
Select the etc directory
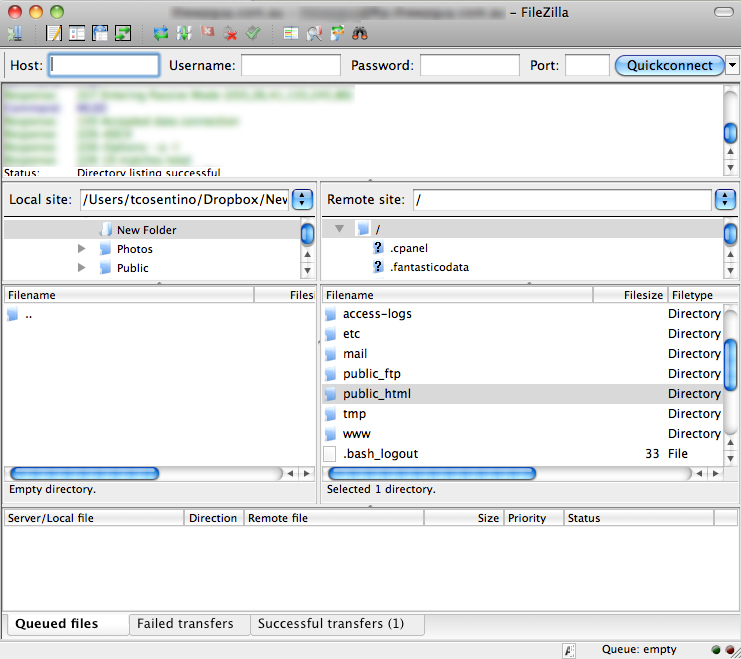click(522, 334)
